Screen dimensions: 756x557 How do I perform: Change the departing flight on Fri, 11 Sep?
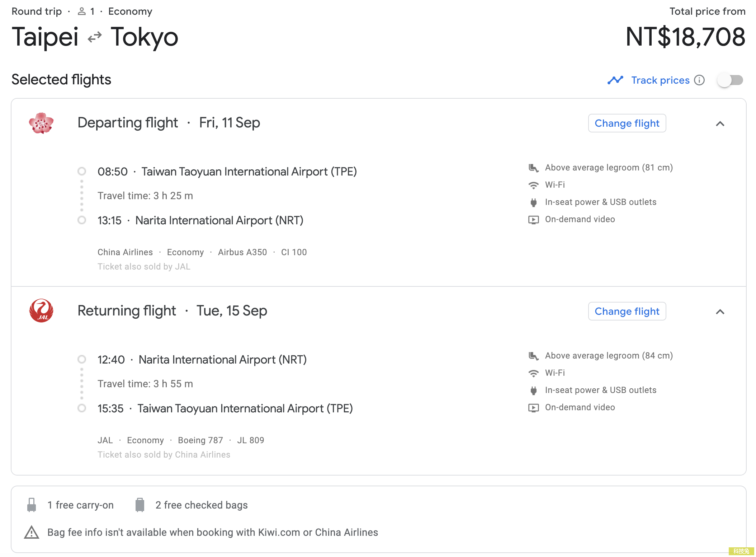click(x=627, y=123)
